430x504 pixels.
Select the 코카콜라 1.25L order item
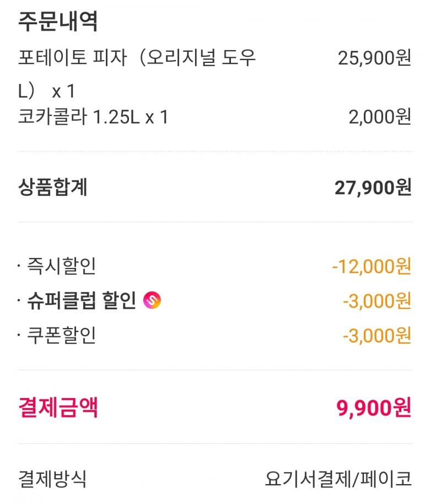click(x=93, y=117)
